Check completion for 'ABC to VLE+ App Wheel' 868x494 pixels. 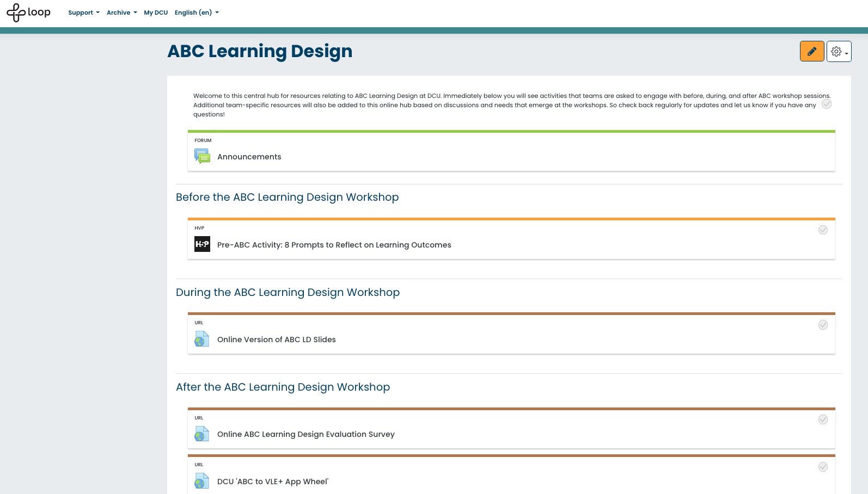823,467
